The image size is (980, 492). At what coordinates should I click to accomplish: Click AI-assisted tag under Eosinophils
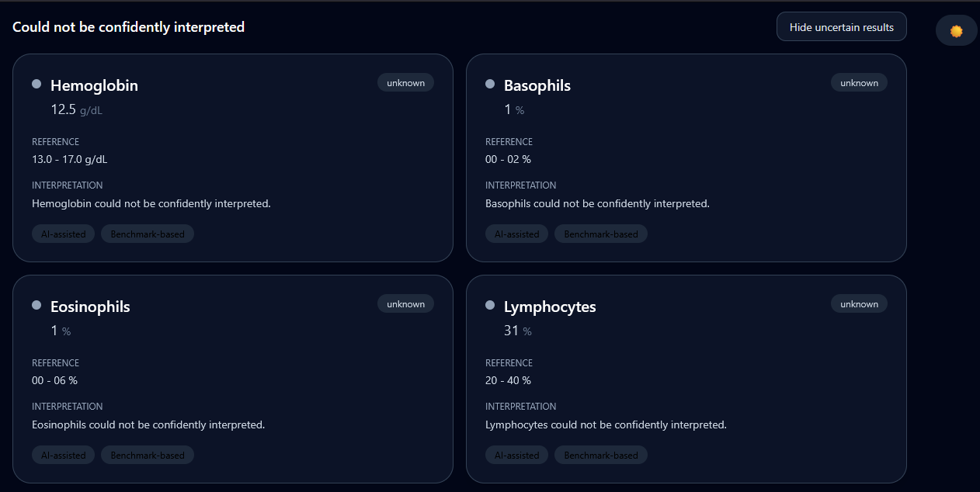pos(64,456)
